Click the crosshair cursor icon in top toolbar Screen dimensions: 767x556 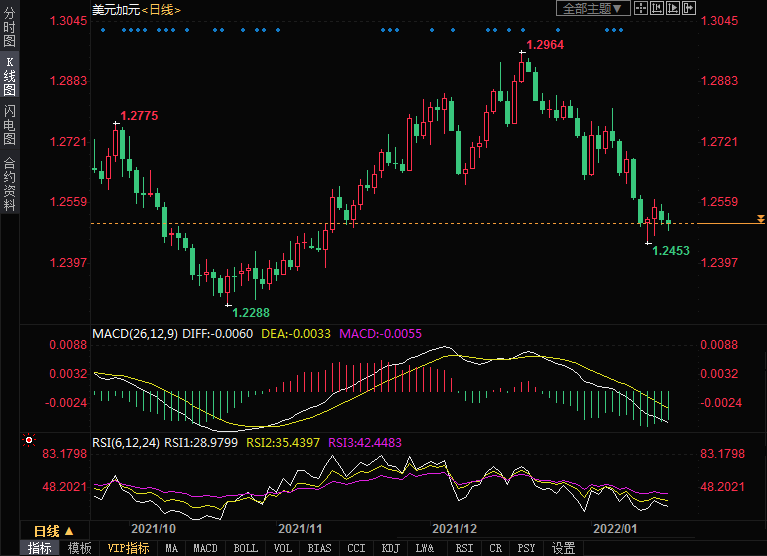point(642,8)
